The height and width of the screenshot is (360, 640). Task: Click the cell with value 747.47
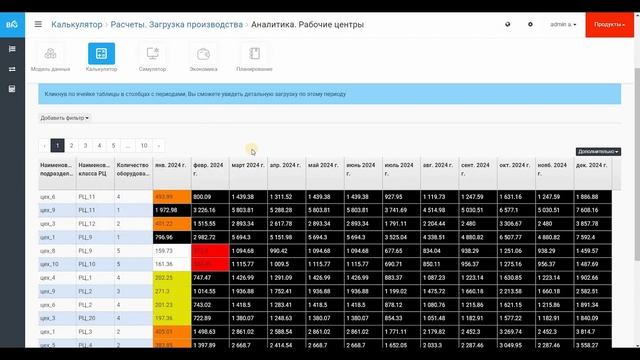[210, 278]
